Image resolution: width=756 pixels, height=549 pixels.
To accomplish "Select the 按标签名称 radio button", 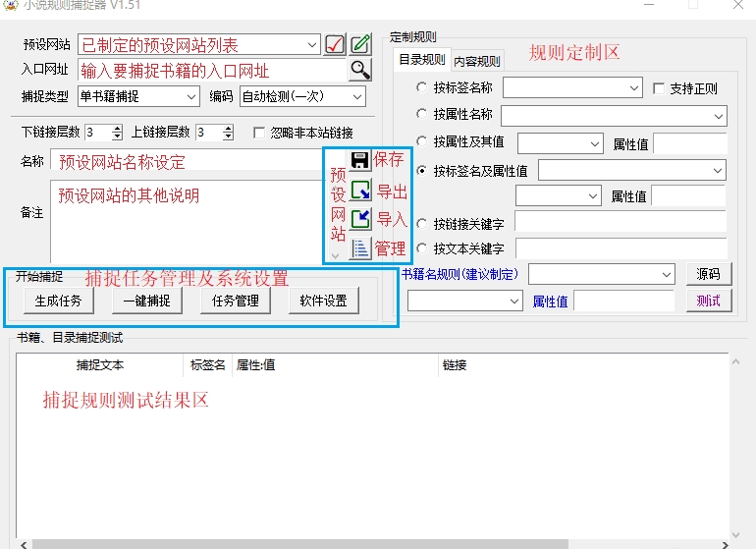I will (421, 87).
